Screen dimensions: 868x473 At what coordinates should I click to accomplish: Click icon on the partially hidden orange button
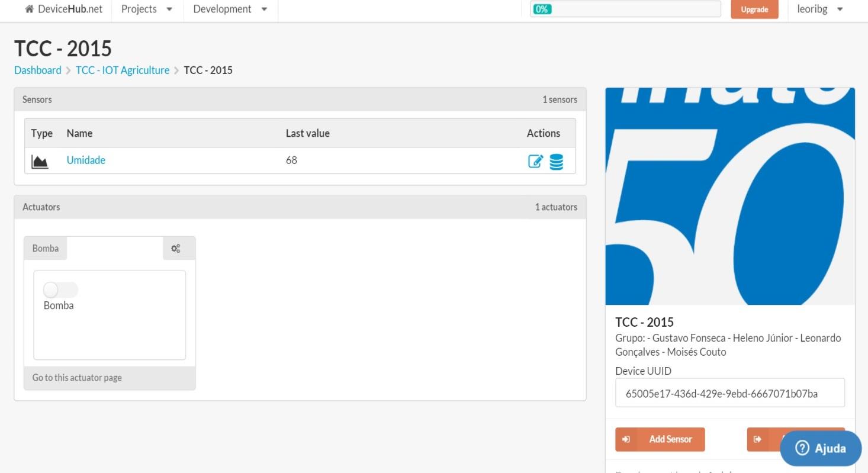757,439
